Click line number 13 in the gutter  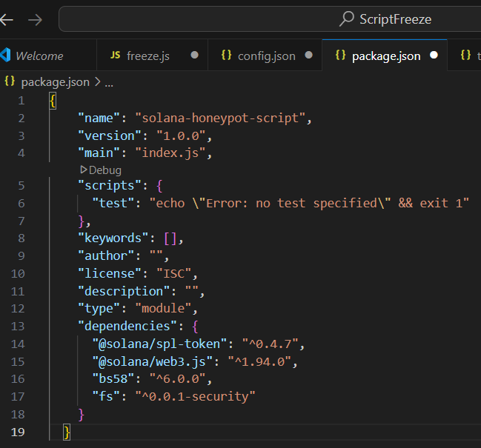(x=18, y=327)
